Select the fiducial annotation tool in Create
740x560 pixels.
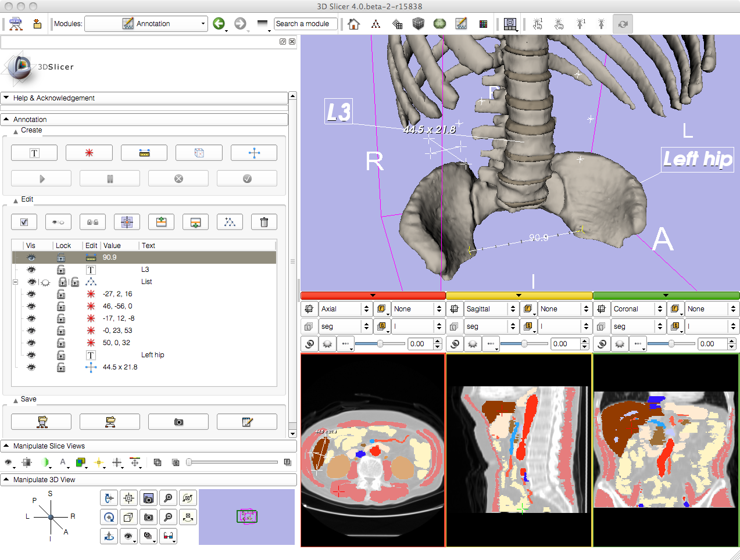click(89, 153)
